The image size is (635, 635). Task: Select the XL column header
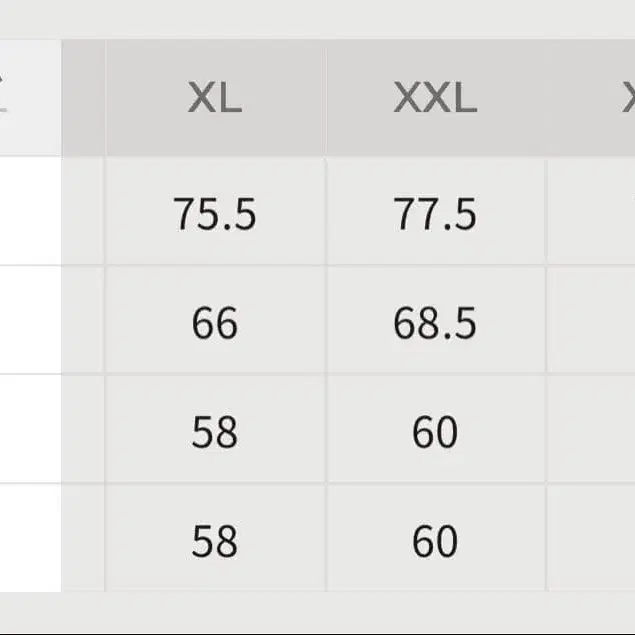pyautogui.click(x=215, y=98)
